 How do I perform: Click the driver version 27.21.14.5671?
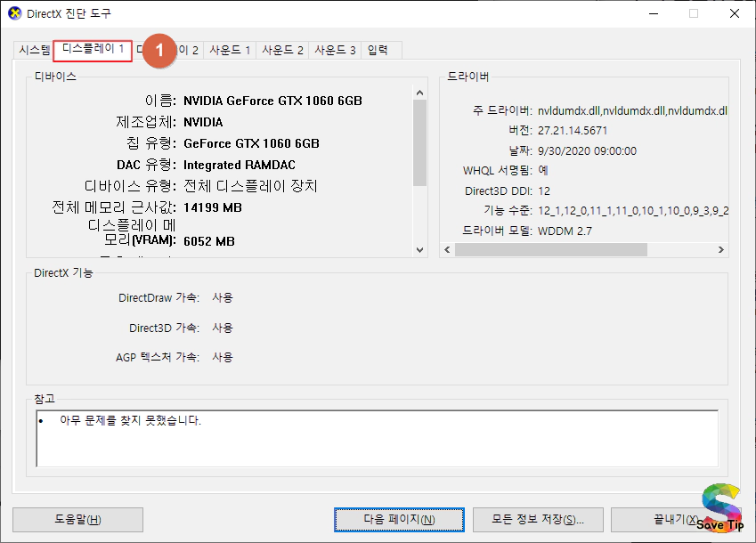pyautogui.click(x=573, y=131)
